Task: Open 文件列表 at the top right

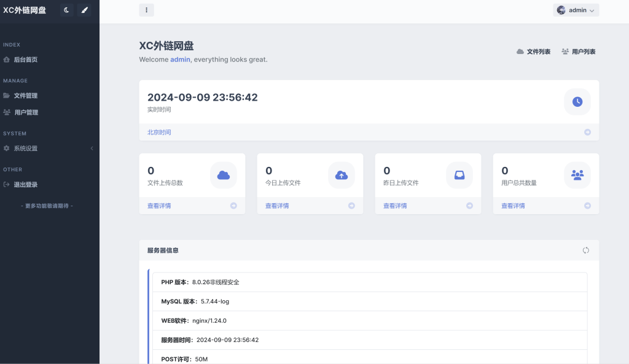Action: 533,52
